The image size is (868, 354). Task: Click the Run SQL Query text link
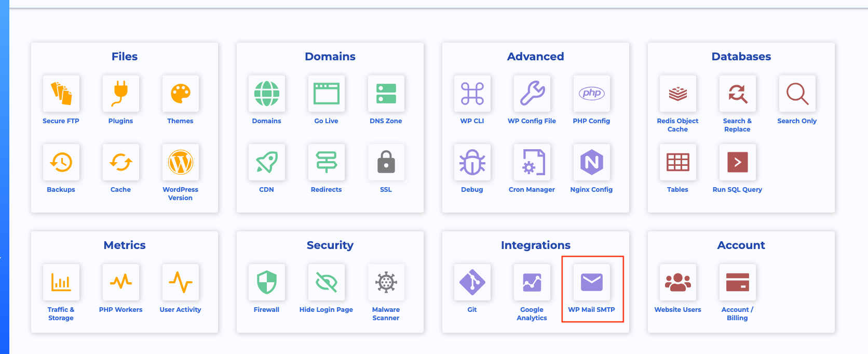[738, 190]
